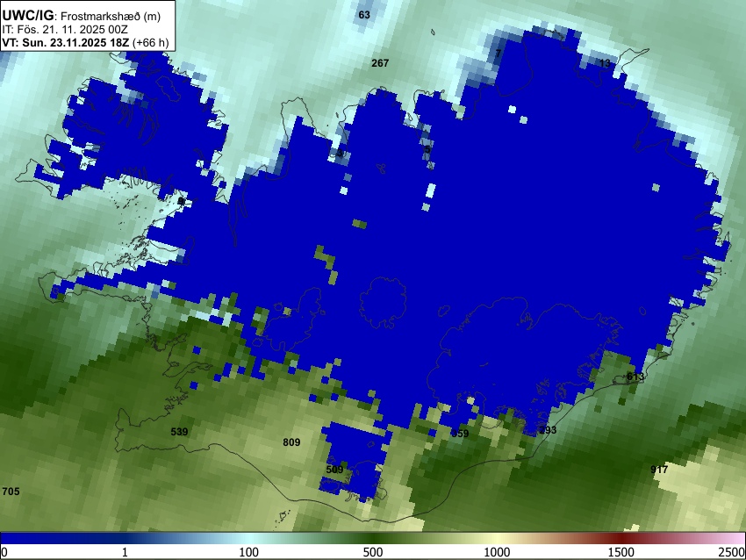This screenshot has width=746, height=560.
Task: Click the legend tick label "1500"
Action: click(621, 552)
